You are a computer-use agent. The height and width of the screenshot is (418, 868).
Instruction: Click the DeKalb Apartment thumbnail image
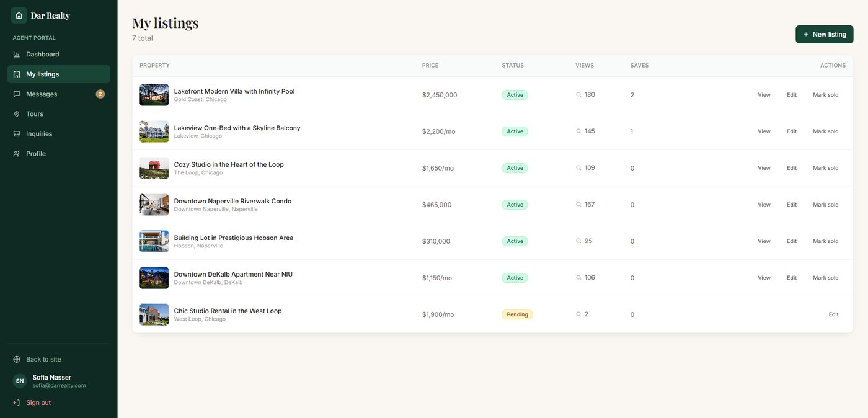point(154,278)
